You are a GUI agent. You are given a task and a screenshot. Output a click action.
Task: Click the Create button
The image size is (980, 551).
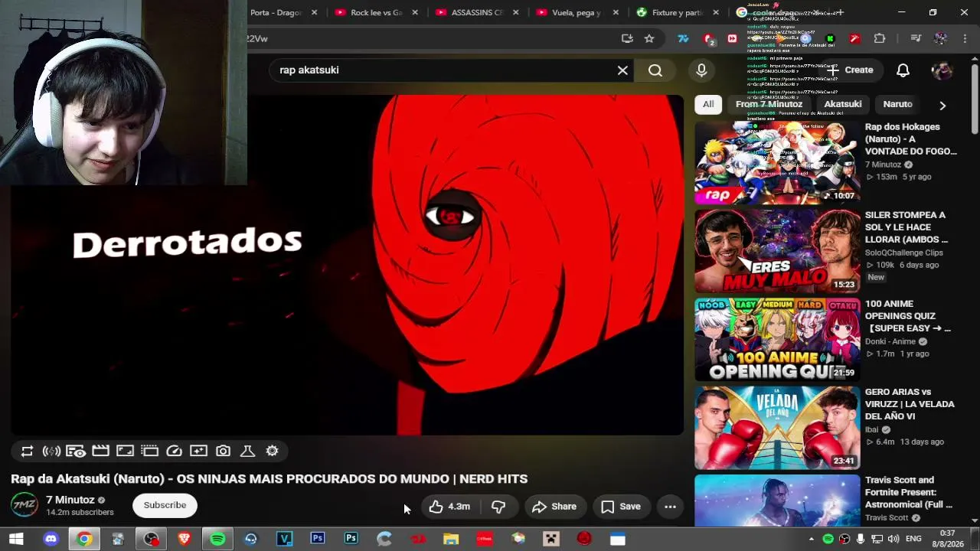click(850, 70)
